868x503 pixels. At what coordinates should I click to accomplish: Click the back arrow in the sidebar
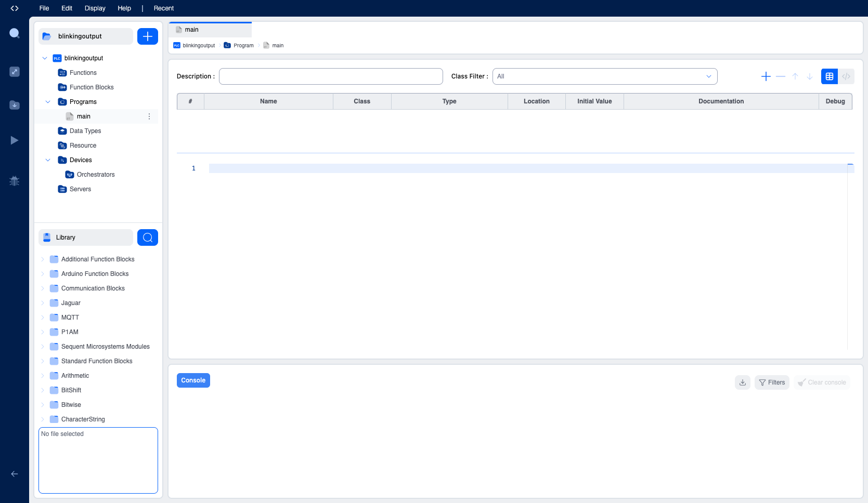click(x=15, y=474)
